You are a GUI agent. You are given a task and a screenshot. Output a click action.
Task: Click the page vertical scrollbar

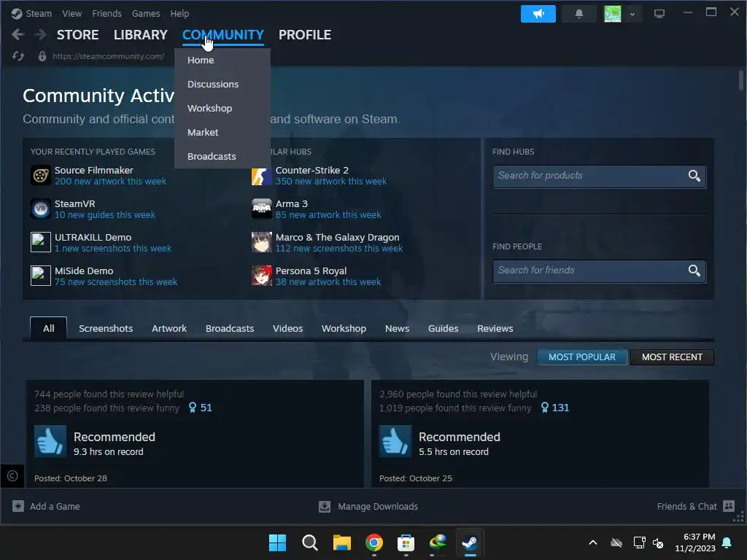click(x=741, y=80)
